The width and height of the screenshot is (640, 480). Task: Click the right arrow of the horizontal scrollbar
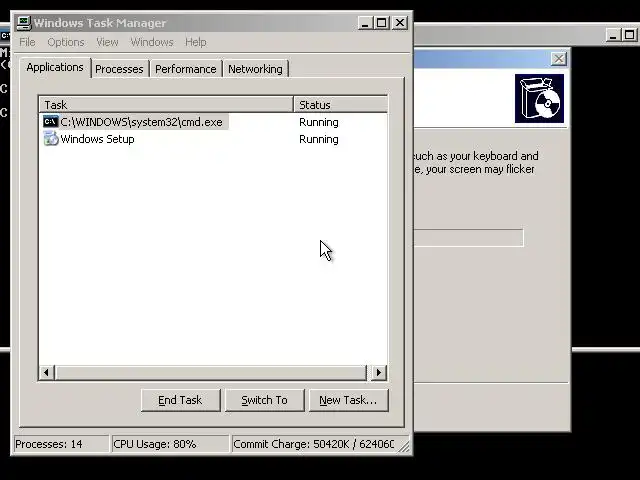point(379,372)
